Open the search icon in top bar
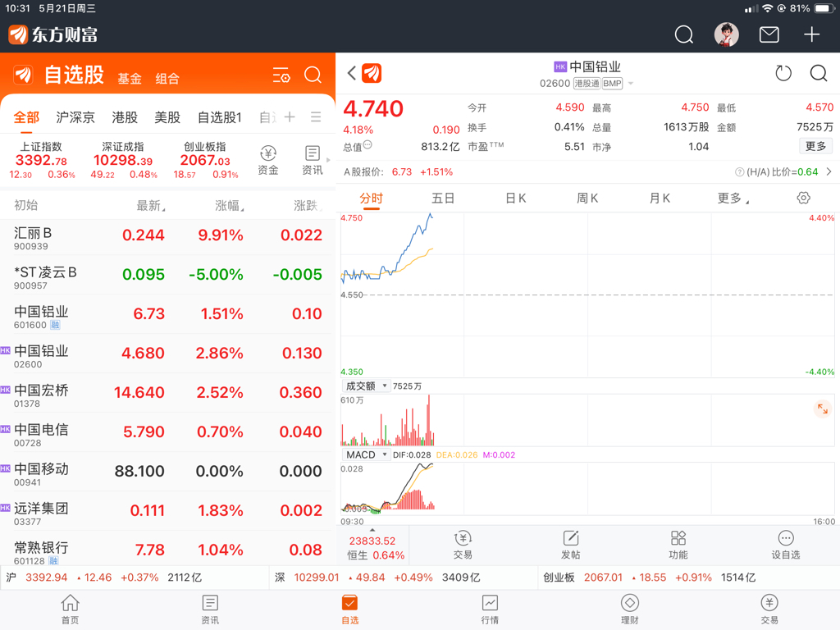This screenshot has width=840, height=630. point(683,34)
